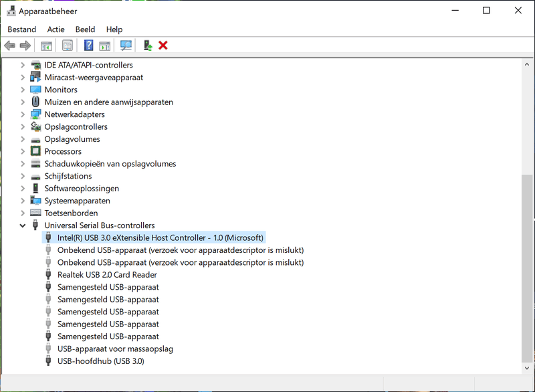Click the Forward arrow in the toolbar
Image resolution: width=535 pixels, height=392 pixels.
(x=25, y=45)
